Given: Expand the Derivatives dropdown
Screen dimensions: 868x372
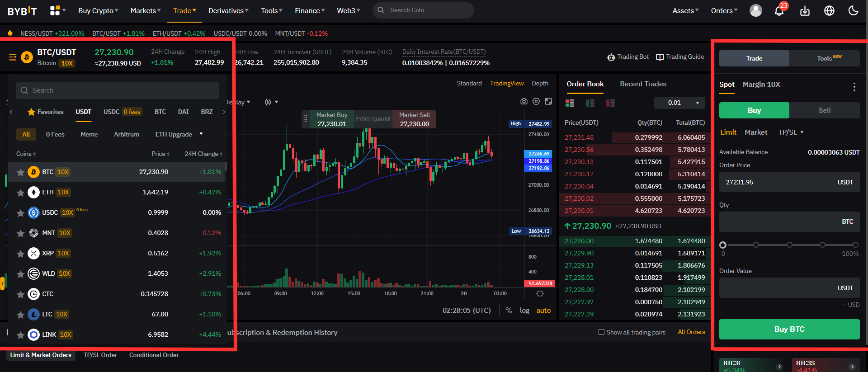Looking at the screenshot, I should pyautogui.click(x=228, y=11).
